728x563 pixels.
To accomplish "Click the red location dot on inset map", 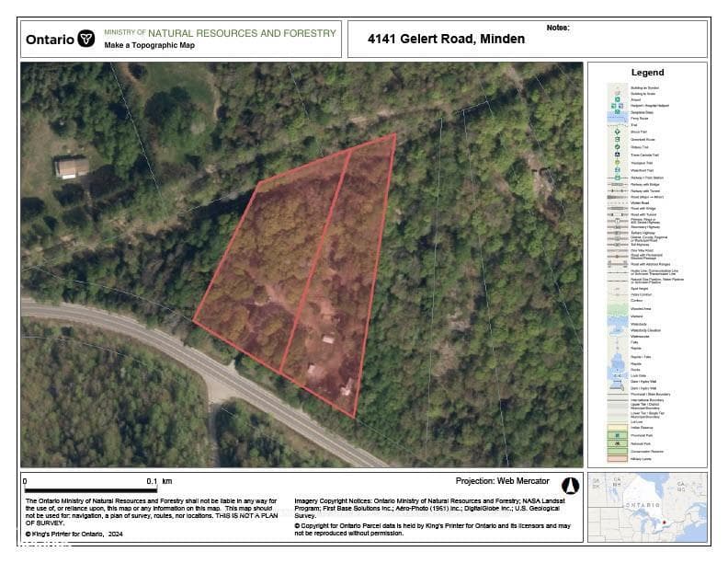I will (665, 523).
